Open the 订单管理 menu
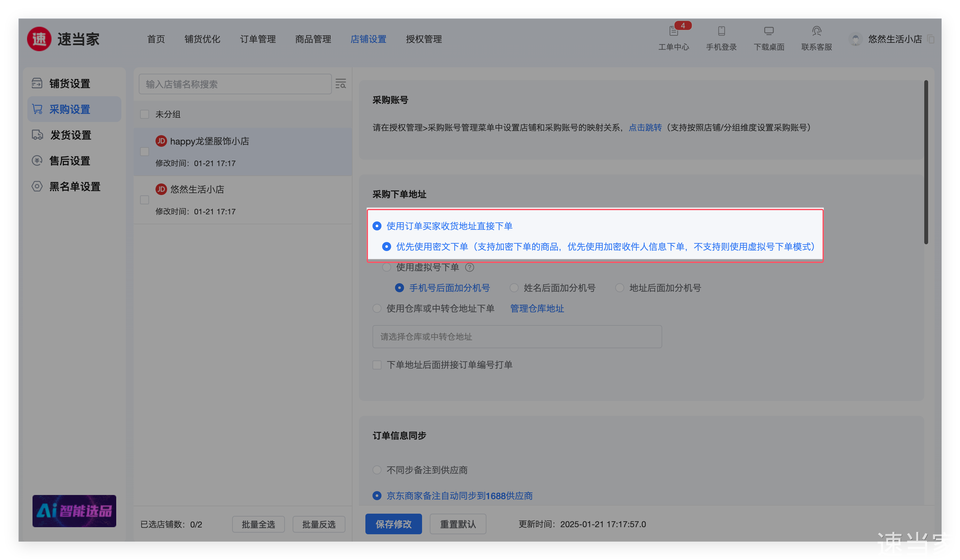Viewport: 960px width, 560px height. click(x=258, y=39)
